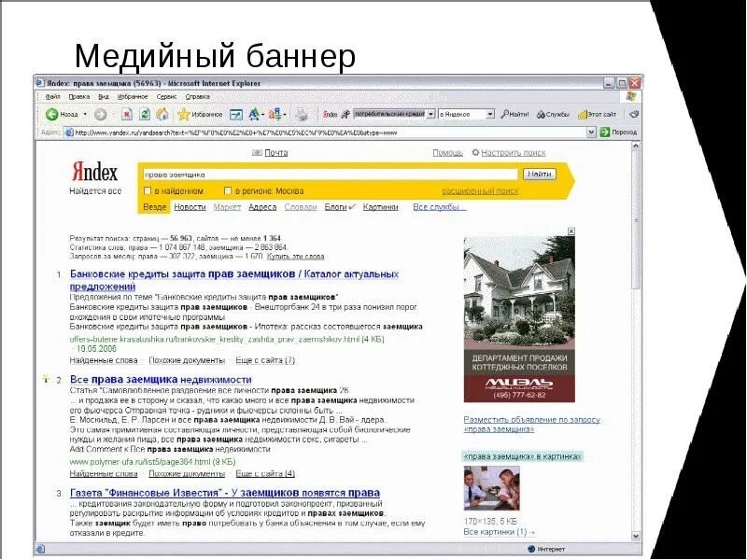The width and height of the screenshot is (747, 560).
Task: Click the text size letter A icon
Action: pos(254,114)
